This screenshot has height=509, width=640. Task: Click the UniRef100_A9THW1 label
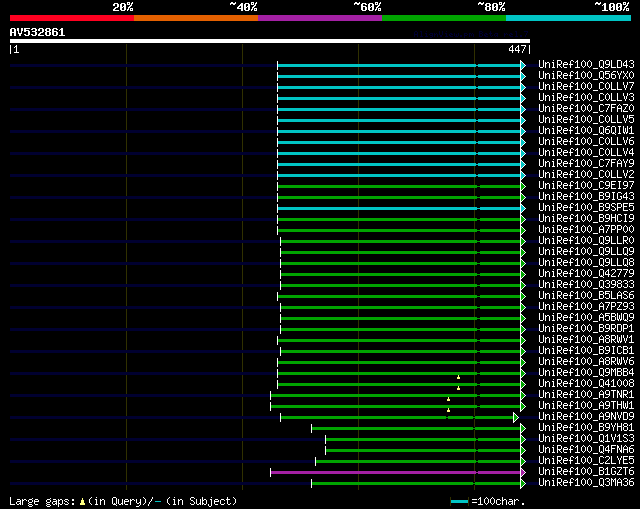pos(586,406)
